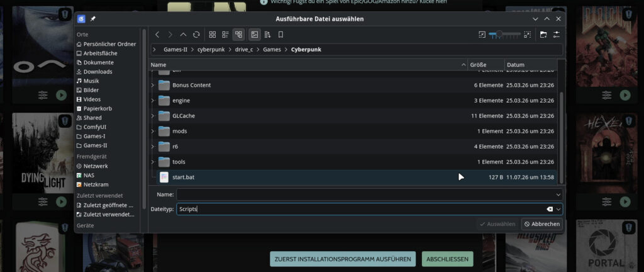The image size is (644, 272).
Task: Expand the Bonus Content folder
Action: (x=152, y=85)
